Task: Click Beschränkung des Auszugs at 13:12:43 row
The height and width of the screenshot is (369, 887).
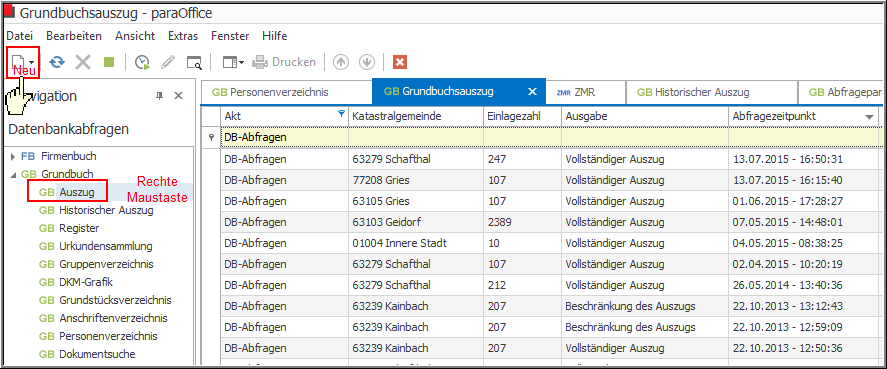Action: (645, 306)
